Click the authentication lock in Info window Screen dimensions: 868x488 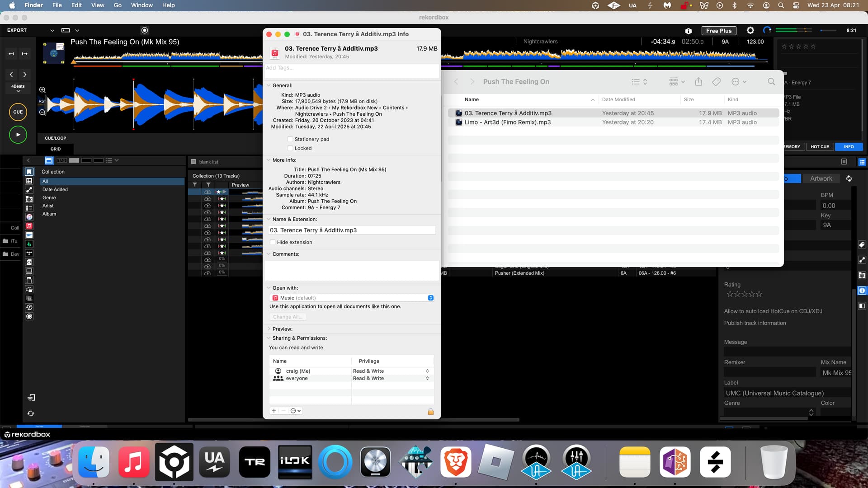pos(430,411)
